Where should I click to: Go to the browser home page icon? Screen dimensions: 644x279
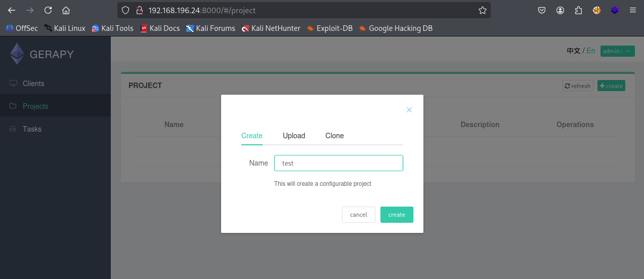tap(66, 10)
